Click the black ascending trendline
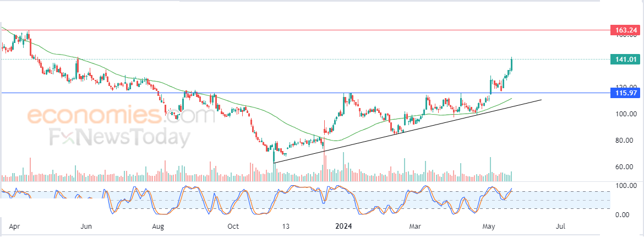644x237 pixels. tap(407, 131)
